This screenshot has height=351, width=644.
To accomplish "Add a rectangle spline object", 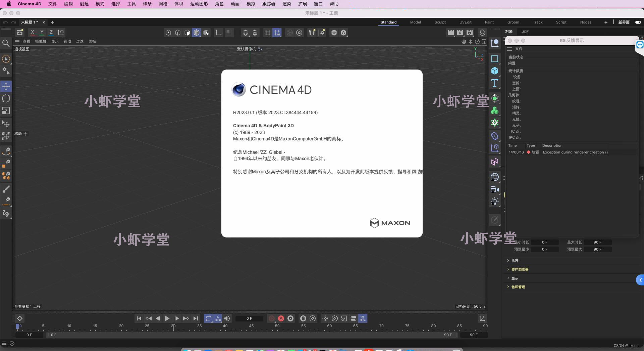I will pyautogui.click(x=495, y=59).
